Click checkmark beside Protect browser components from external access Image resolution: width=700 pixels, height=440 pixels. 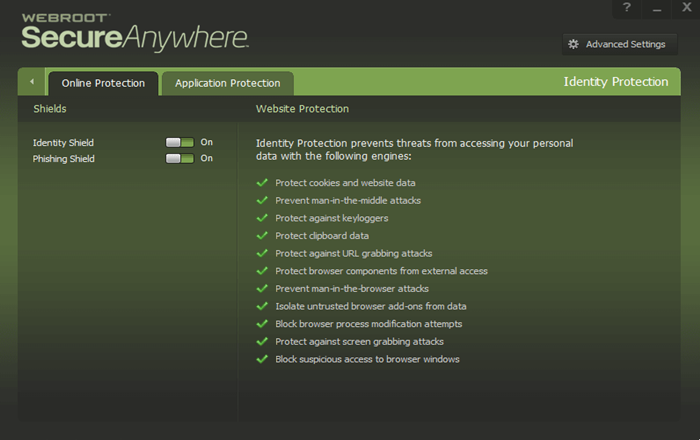(x=262, y=271)
